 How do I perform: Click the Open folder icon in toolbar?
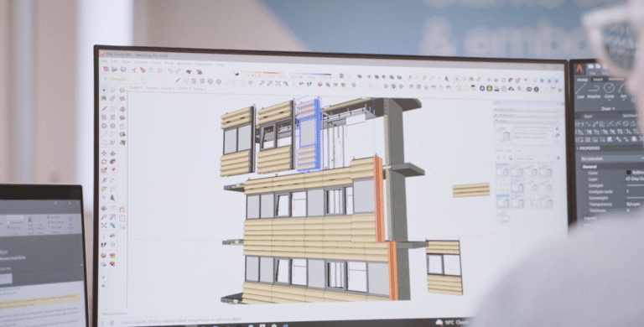point(115,70)
